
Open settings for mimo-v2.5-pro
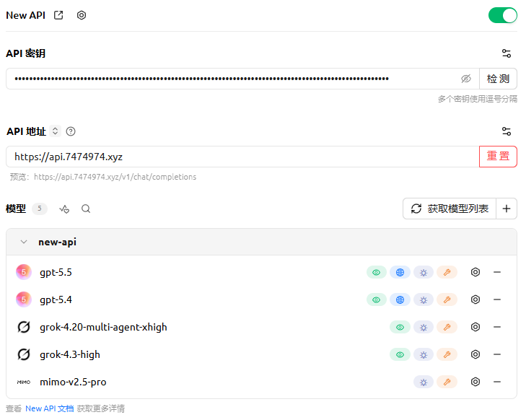tap(475, 382)
